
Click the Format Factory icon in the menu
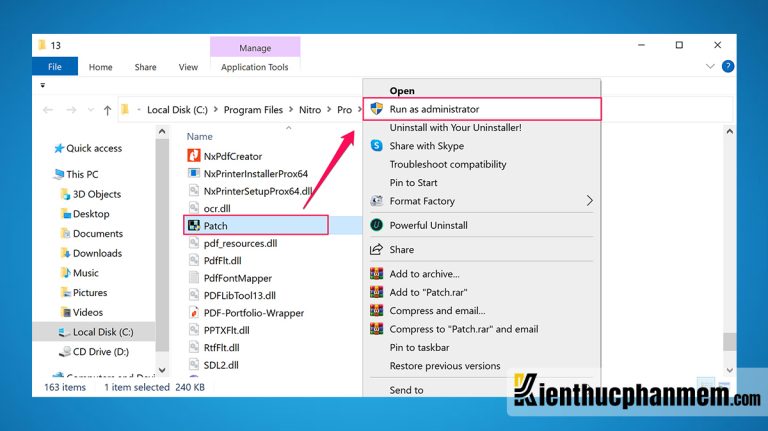point(376,201)
